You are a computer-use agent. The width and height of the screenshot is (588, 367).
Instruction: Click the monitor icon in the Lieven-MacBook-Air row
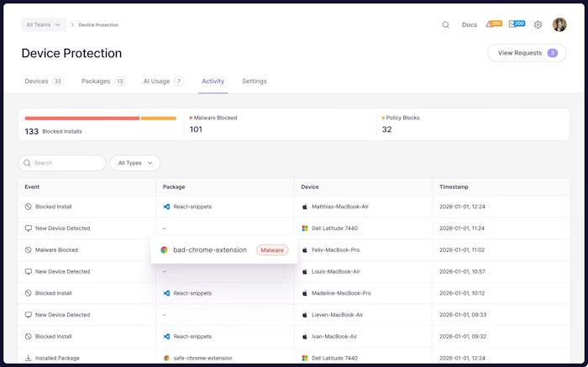click(x=28, y=315)
